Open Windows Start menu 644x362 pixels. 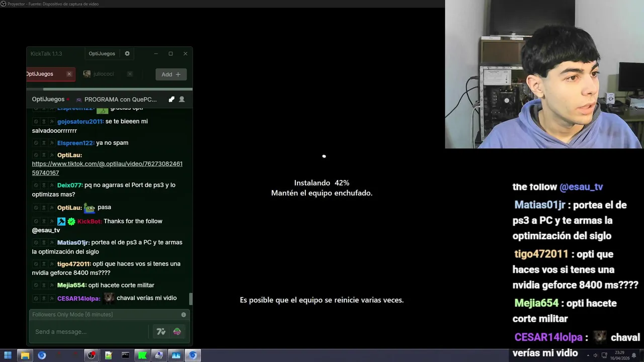[8, 355]
